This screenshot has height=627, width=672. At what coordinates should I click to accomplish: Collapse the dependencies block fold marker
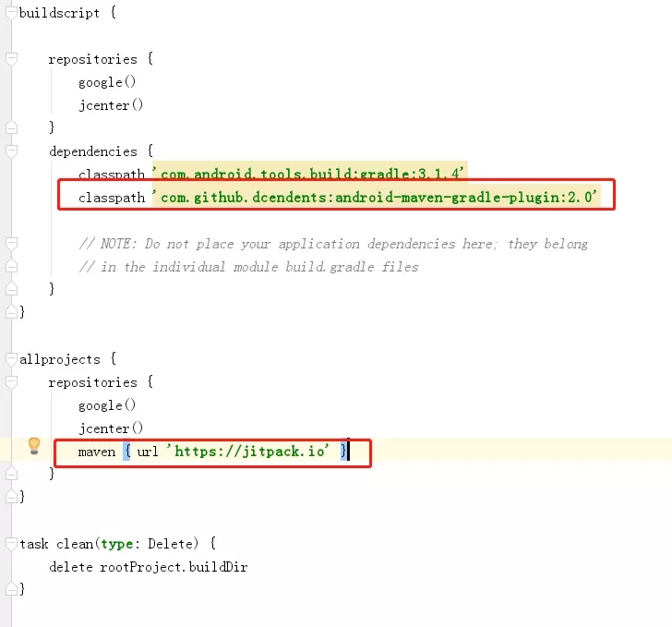(x=12, y=151)
